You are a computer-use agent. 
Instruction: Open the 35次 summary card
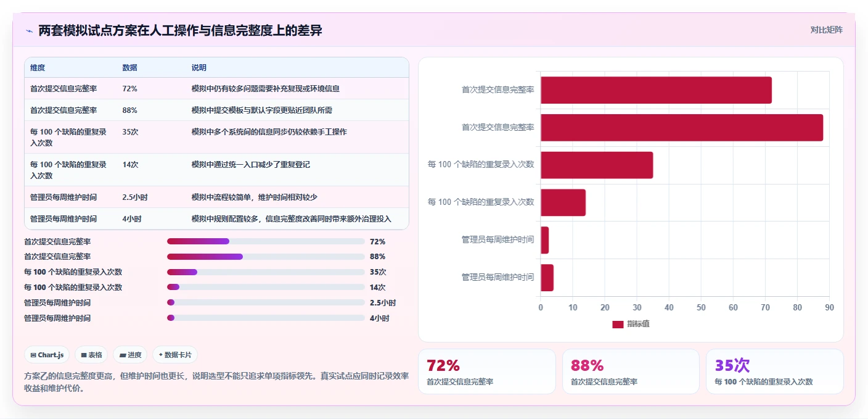[x=775, y=371]
